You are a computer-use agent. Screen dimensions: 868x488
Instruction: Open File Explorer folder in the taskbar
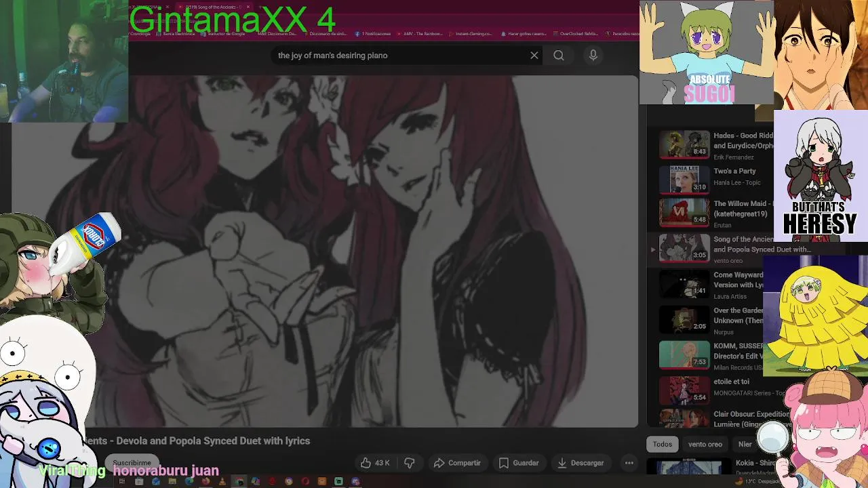pyautogui.click(x=172, y=481)
